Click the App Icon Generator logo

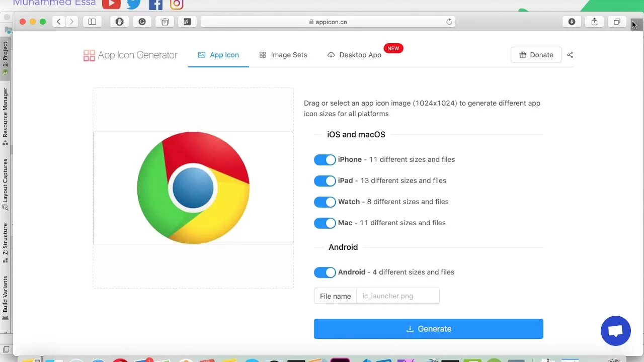[130, 55]
